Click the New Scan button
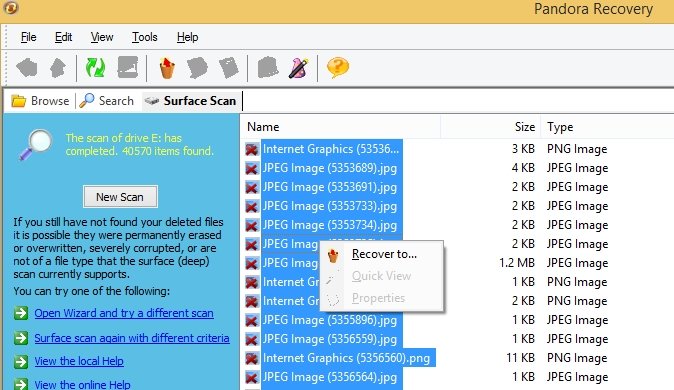The width and height of the screenshot is (674, 390). [x=120, y=197]
